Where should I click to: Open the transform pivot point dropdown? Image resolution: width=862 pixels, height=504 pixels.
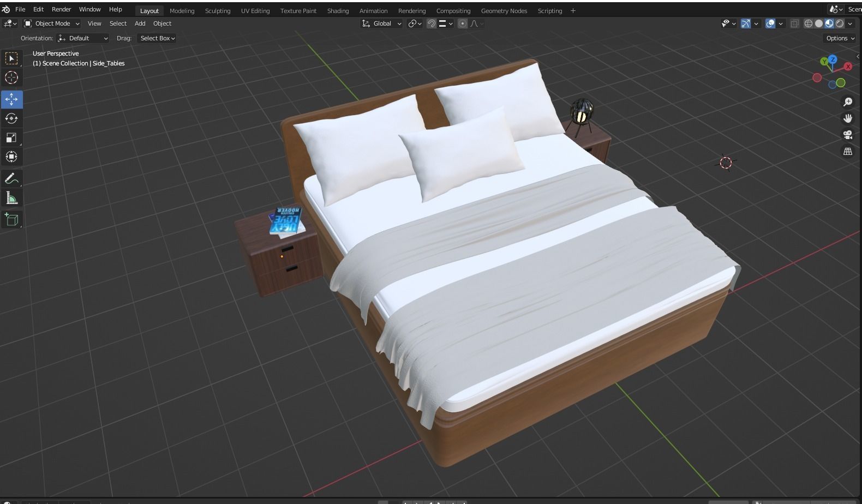415,23
